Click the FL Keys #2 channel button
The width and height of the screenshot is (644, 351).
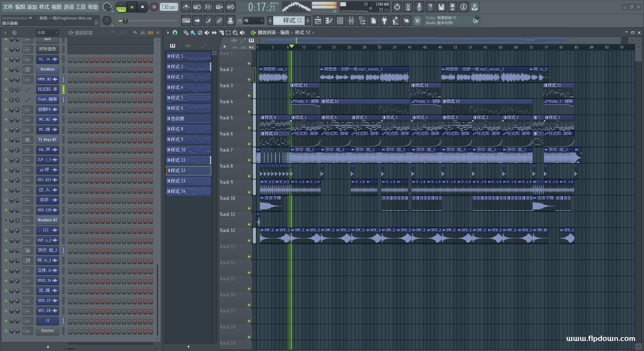point(47,140)
